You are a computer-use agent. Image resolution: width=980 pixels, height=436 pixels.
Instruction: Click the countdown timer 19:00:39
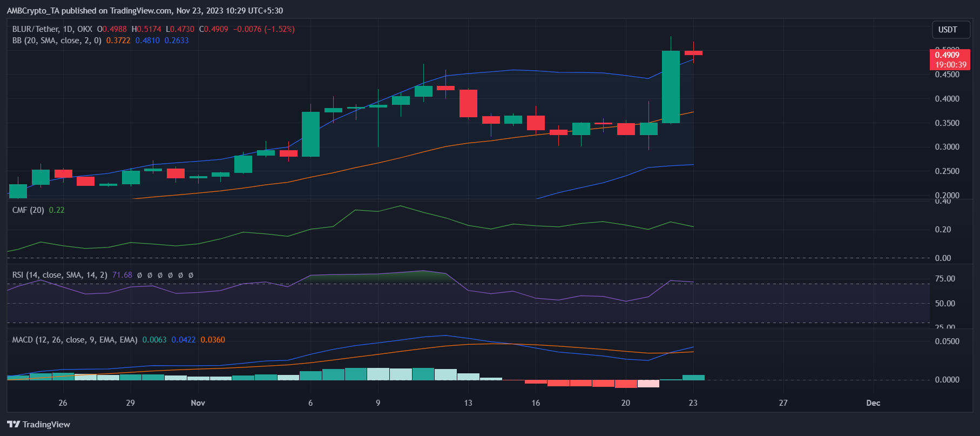(x=951, y=65)
